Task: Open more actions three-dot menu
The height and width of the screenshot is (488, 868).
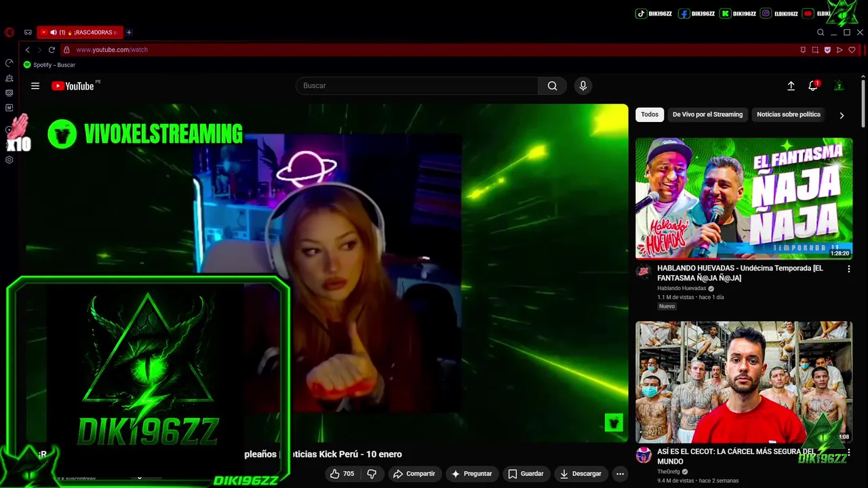Action: pyautogui.click(x=620, y=474)
